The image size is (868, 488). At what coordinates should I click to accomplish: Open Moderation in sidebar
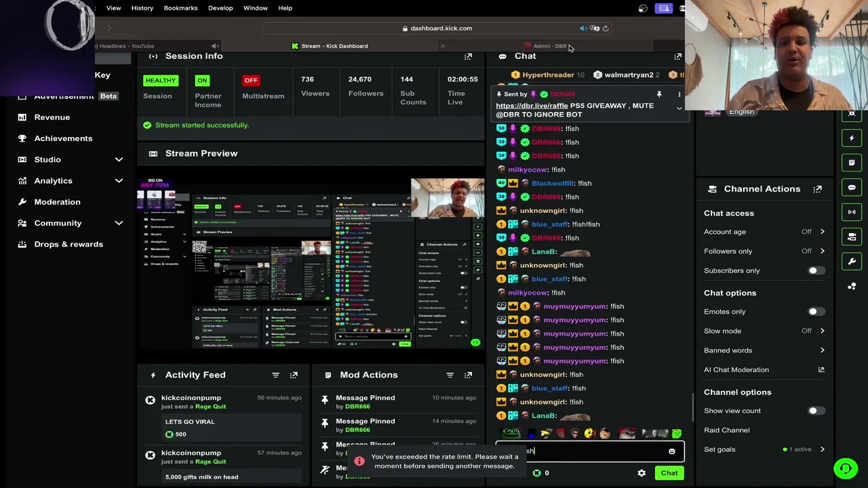(x=57, y=202)
